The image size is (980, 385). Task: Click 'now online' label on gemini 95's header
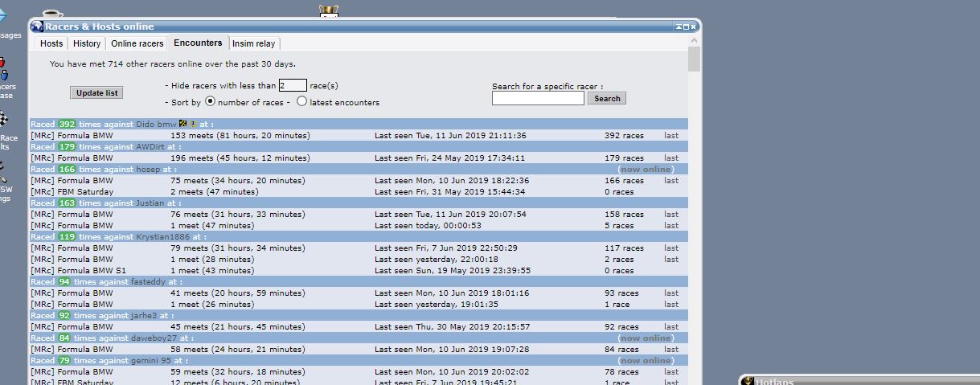646,360
